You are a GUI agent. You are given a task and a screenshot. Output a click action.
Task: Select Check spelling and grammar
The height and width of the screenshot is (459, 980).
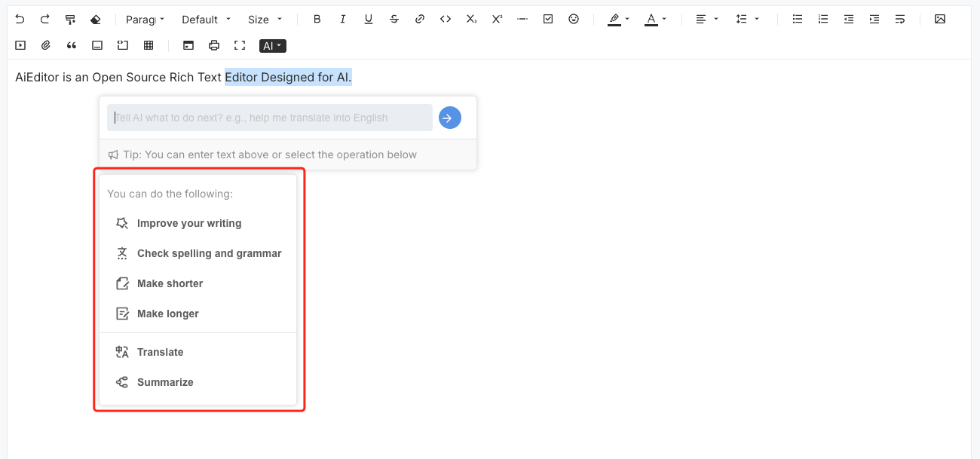tap(198, 253)
